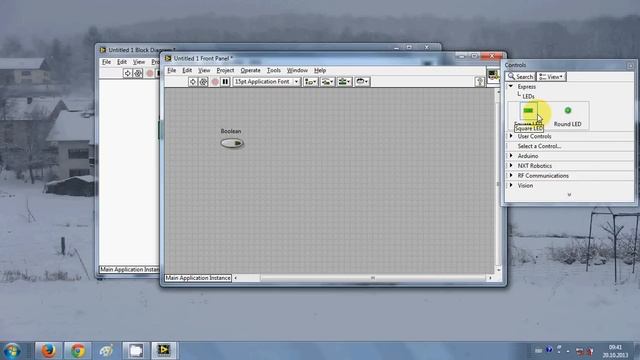Expand the NXT Robotics category
This screenshot has width=640, height=360.
pyautogui.click(x=511, y=165)
